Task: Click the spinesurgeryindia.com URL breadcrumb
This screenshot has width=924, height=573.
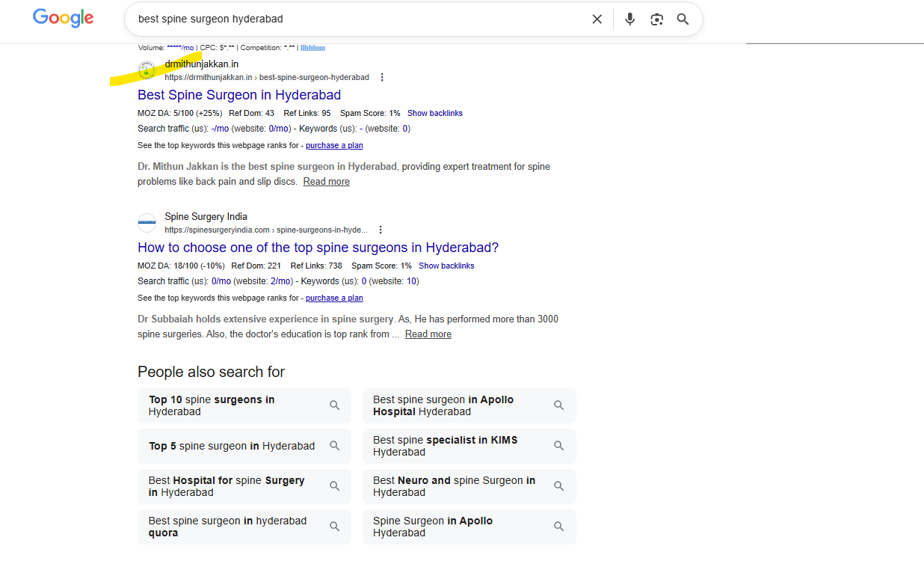Action: 266,230
